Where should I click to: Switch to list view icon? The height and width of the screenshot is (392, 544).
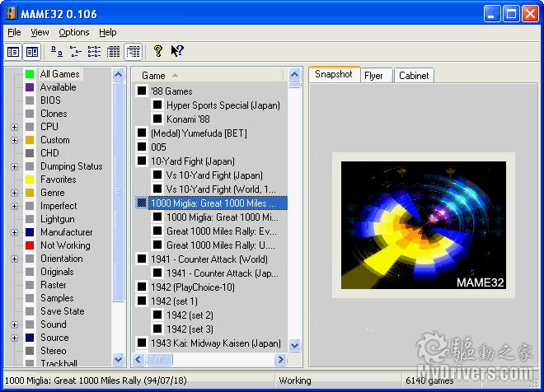tap(94, 51)
